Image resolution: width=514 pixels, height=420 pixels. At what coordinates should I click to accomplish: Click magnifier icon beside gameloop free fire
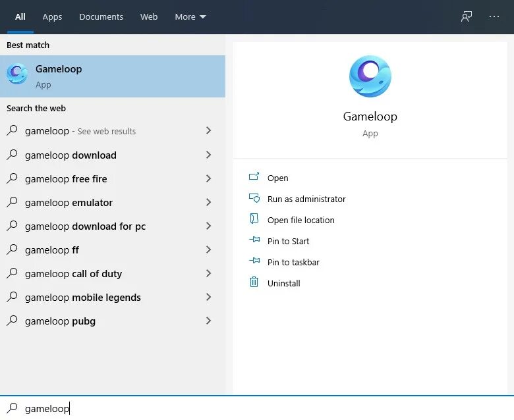(12, 178)
